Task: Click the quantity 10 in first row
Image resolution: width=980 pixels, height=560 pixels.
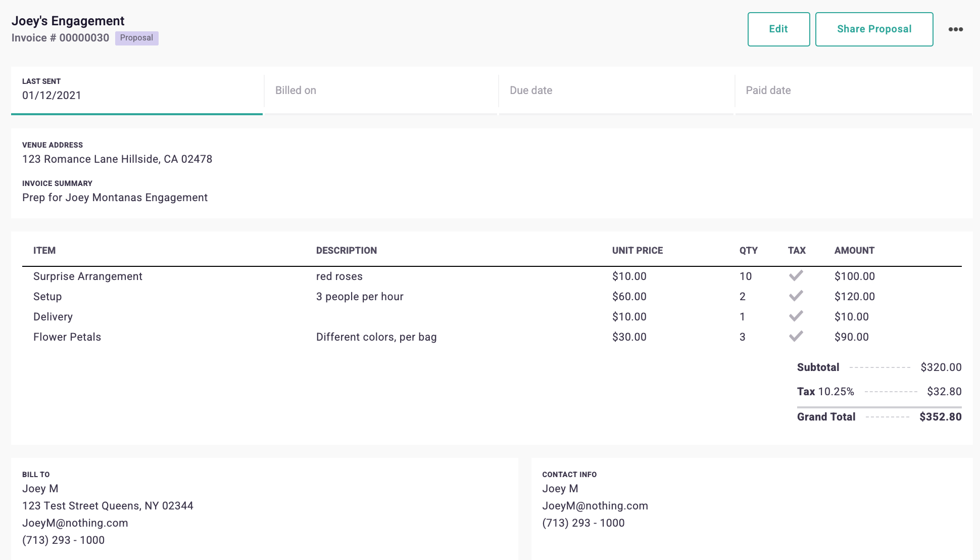Action: coord(746,276)
